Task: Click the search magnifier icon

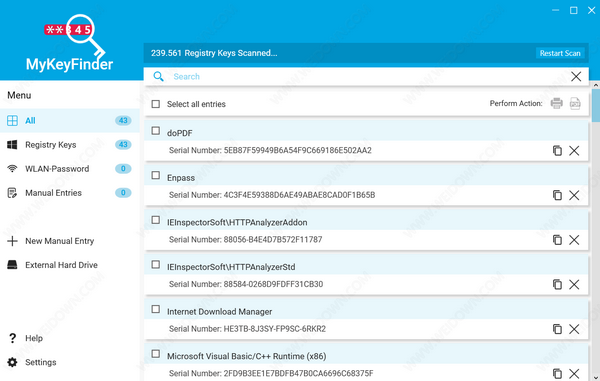Action: [158, 77]
